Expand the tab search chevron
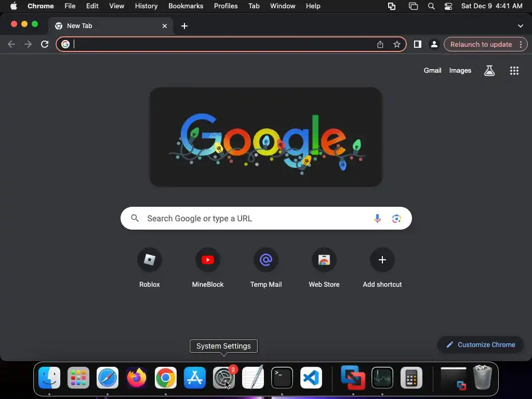 click(x=521, y=26)
